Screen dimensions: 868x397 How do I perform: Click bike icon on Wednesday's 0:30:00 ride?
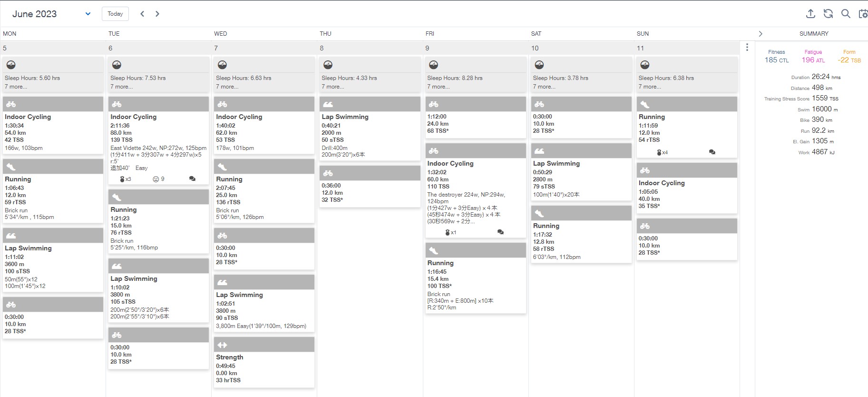point(222,236)
